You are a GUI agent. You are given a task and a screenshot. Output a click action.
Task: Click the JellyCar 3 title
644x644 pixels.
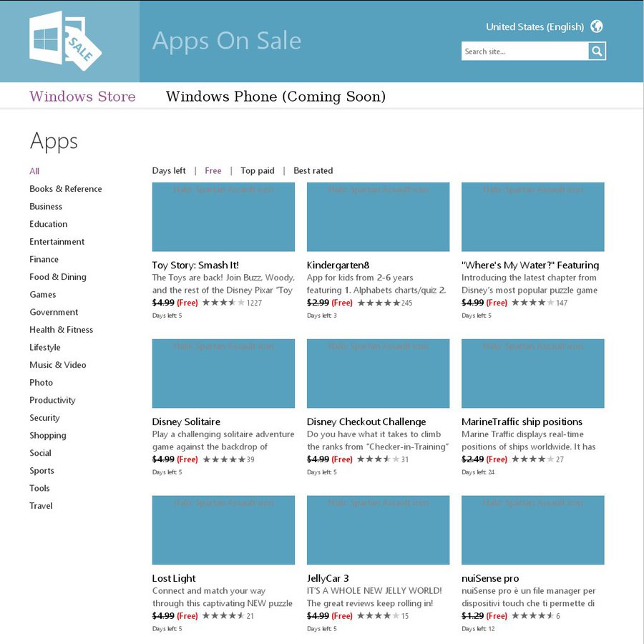pyautogui.click(x=328, y=578)
